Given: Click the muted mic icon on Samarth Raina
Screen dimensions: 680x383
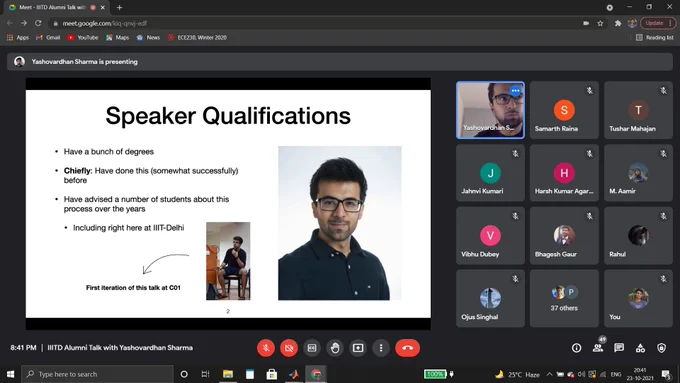Looking at the screenshot, I should pos(589,91).
